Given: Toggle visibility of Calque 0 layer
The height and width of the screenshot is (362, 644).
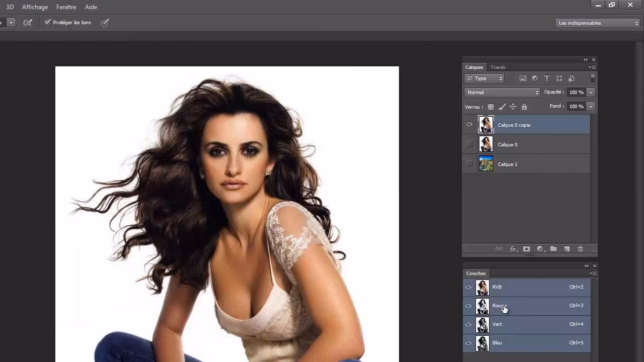Looking at the screenshot, I should click(469, 144).
